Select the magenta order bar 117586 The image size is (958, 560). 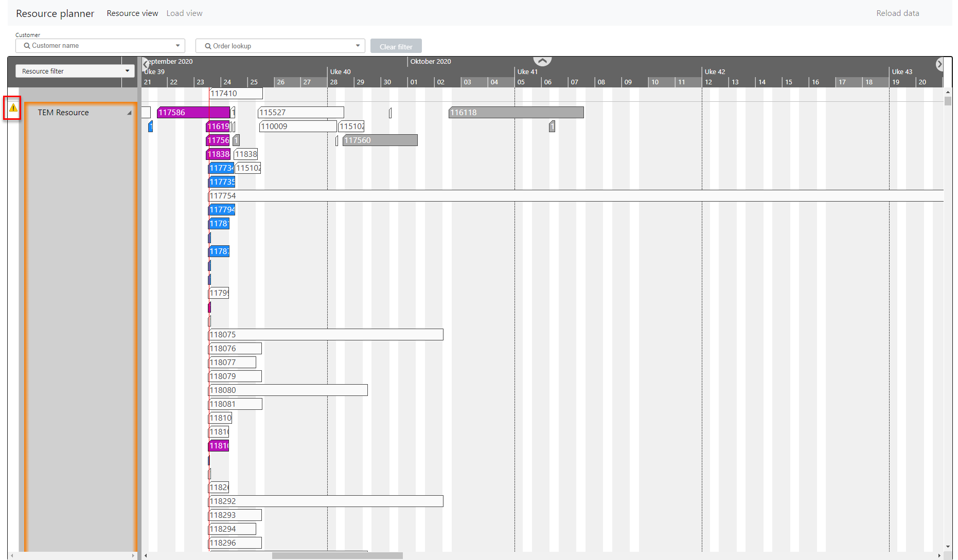point(193,113)
